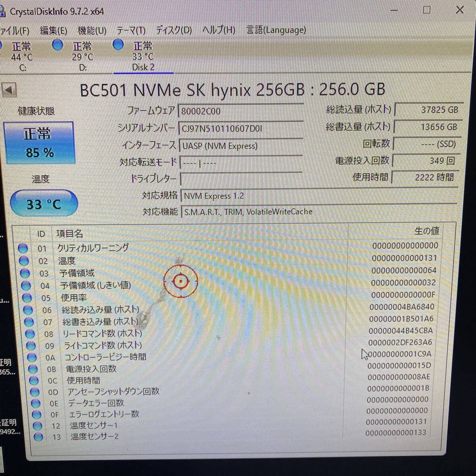
Task: Click the blue dot beside クリティカルワーニング attribute
Action: pos(24,248)
